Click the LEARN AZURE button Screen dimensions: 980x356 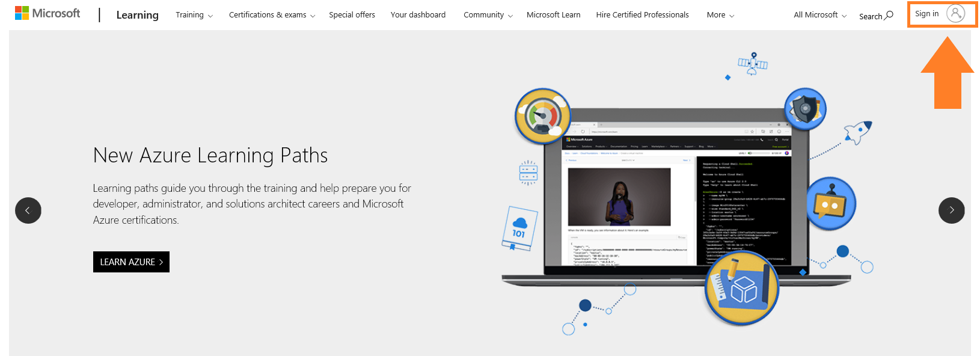(x=131, y=262)
